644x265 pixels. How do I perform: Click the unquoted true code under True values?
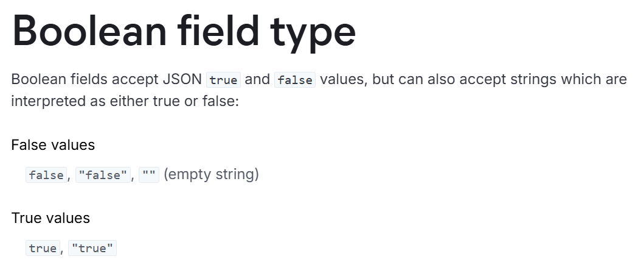(43, 248)
